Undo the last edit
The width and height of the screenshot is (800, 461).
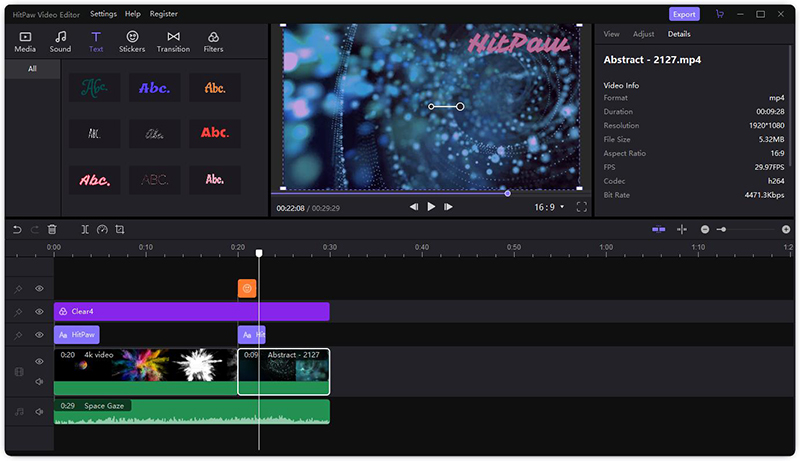point(17,229)
